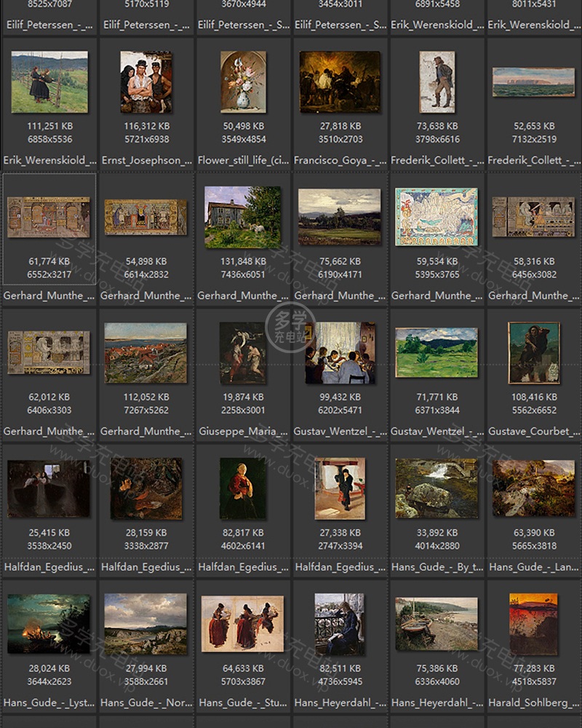The height and width of the screenshot is (728, 582).
Task: Click Hans_Gude bonfire by night thumbnail
Action: 49,624
